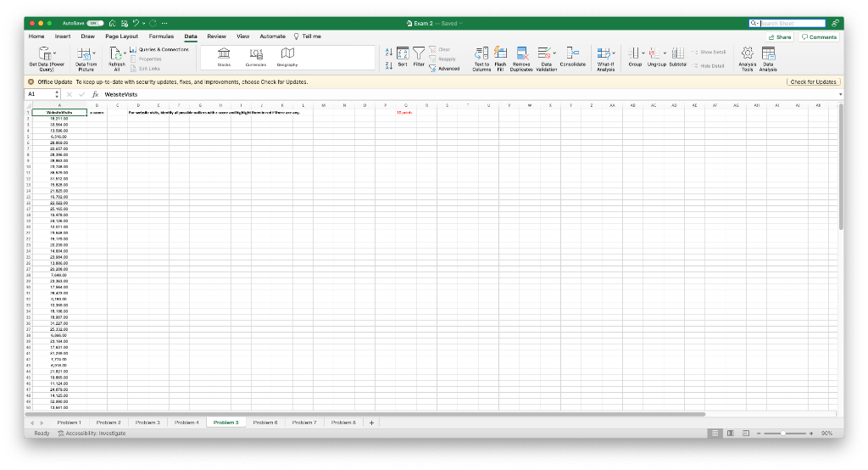Viewport: 868px width, 470px height.
Task: Expand the Undo history dropdown
Action: [143, 23]
